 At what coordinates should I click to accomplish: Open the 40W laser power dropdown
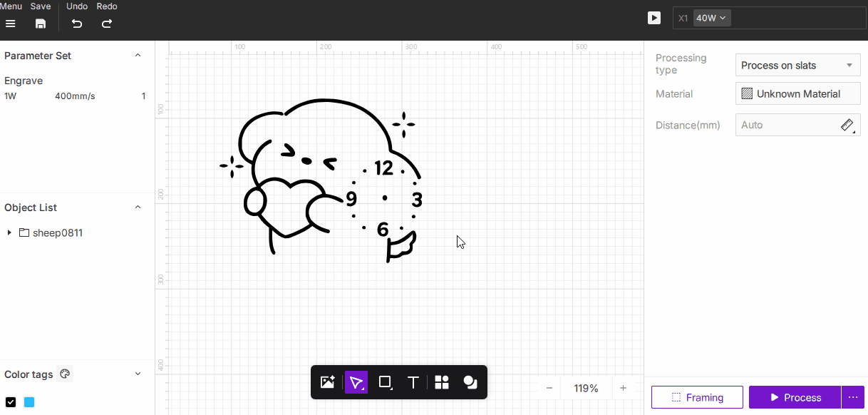click(711, 18)
